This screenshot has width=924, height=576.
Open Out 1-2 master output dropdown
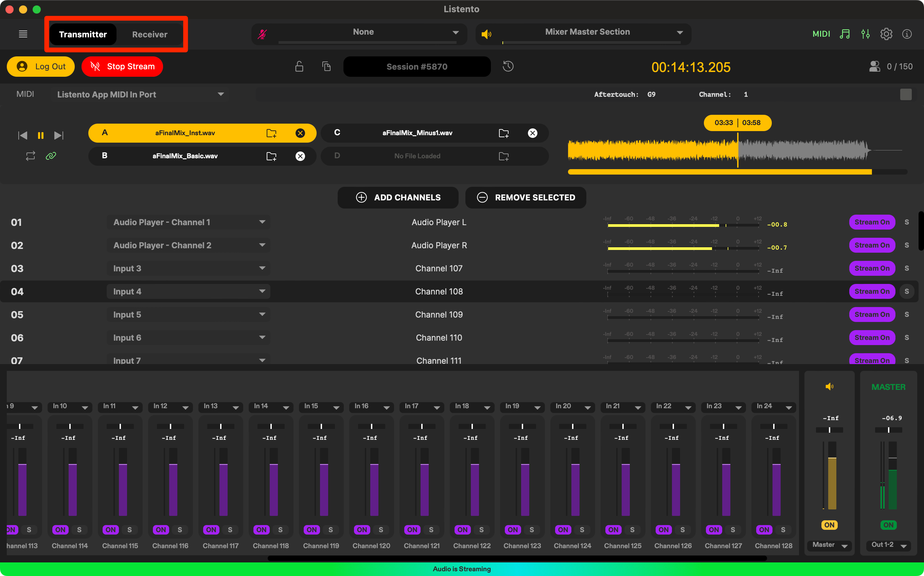(888, 545)
